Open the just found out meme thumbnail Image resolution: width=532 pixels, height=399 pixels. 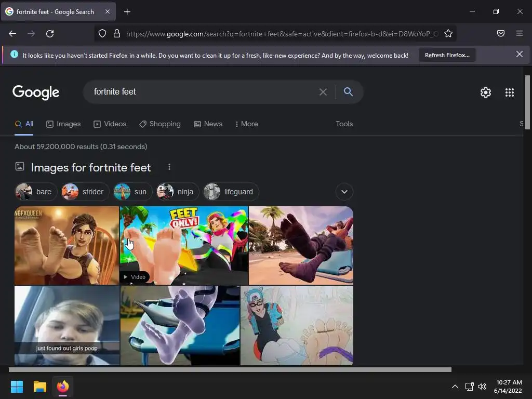(x=67, y=325)
